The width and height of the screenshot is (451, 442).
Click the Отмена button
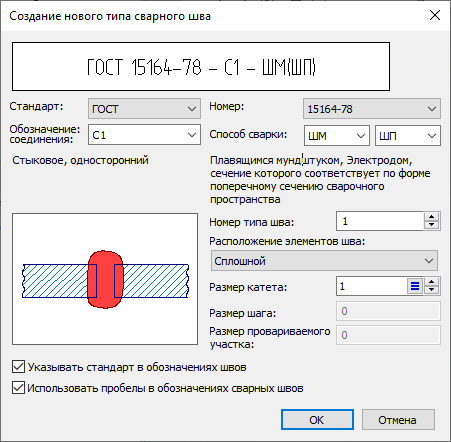398,420
